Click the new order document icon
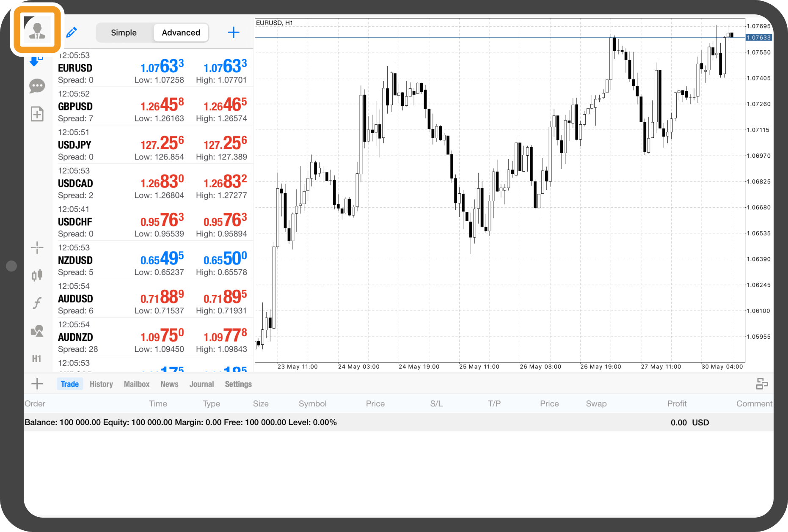The image size is (788, 532). pos(37,114)
